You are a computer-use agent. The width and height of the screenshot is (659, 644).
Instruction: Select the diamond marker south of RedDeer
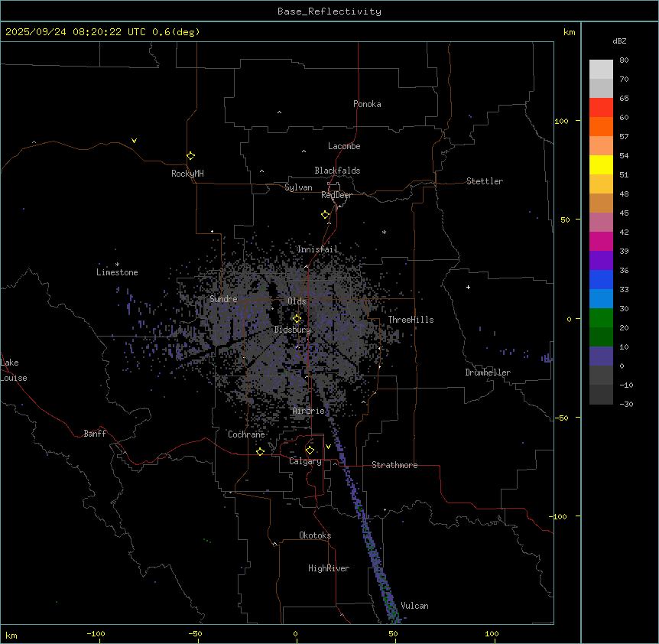pos(326,215)
